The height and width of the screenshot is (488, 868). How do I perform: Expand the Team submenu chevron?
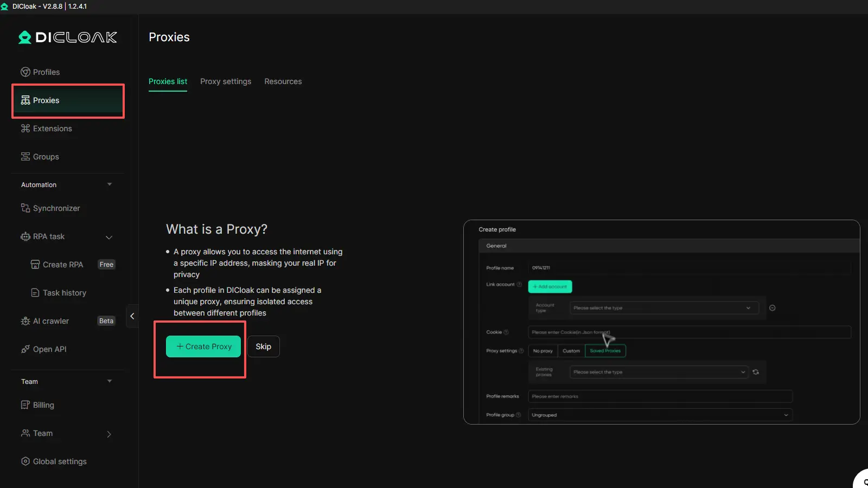click(x=109, y=434)
